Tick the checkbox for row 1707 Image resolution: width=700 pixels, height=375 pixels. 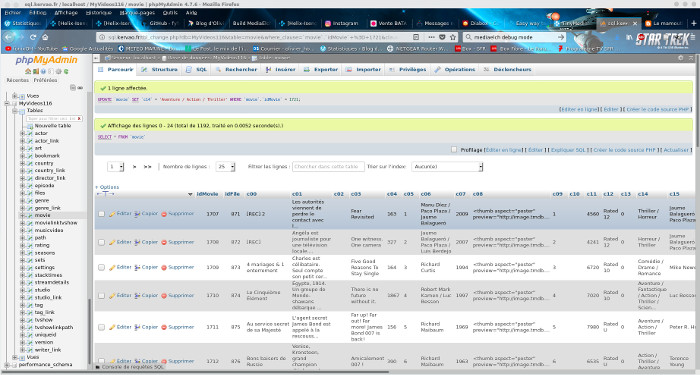(101, 214)
